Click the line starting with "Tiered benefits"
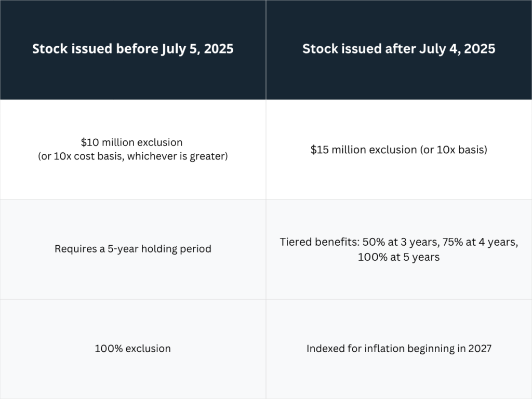This screenshot has width=532, height=399. point(398,242)
